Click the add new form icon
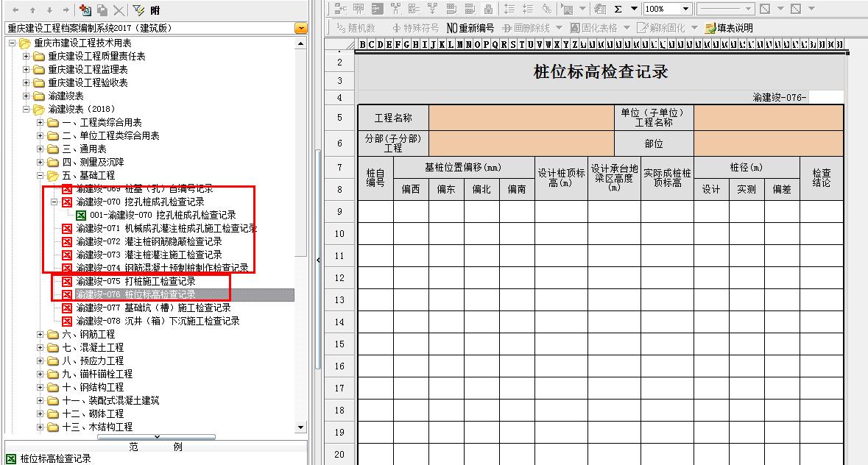The height and width of the screenshot is (465, 868). (85, 10)
